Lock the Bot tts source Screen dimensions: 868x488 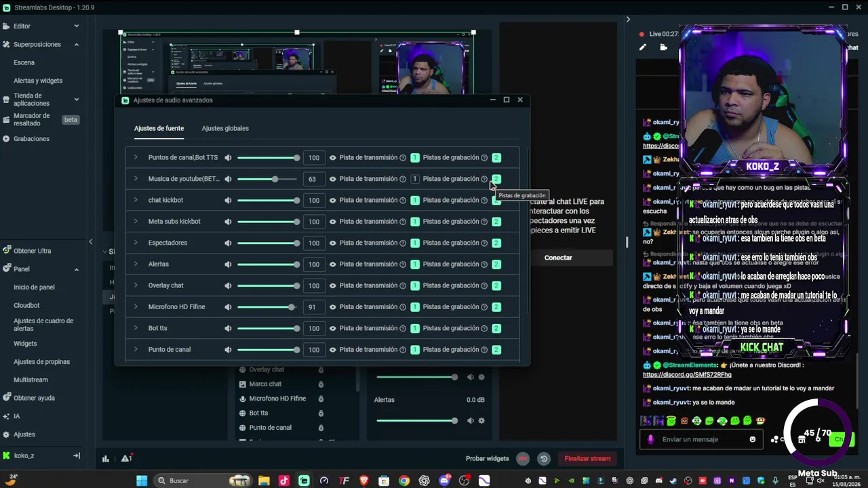point(321,413)
